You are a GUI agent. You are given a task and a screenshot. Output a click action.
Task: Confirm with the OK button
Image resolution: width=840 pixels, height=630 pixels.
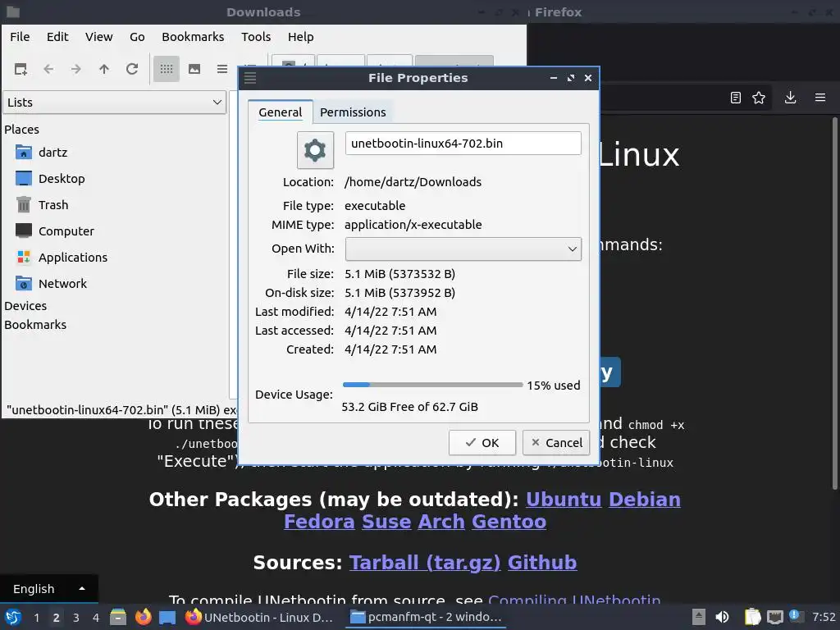click(482, 443)
